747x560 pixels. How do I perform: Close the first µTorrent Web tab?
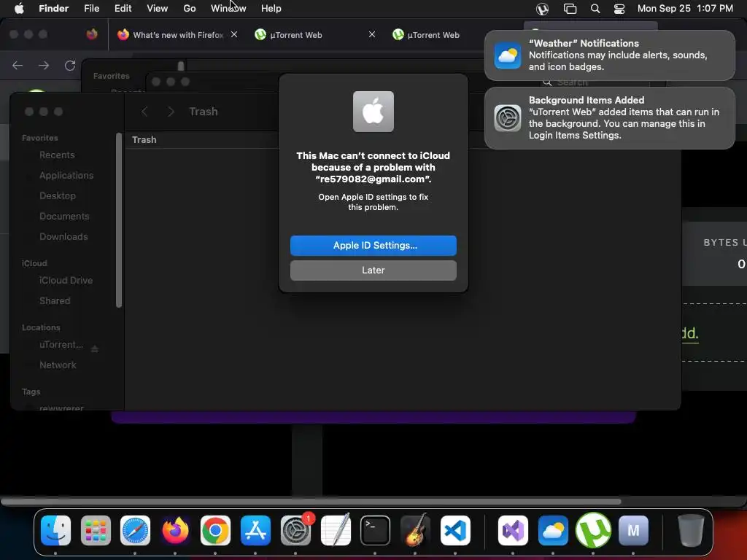tap(372, 34)
